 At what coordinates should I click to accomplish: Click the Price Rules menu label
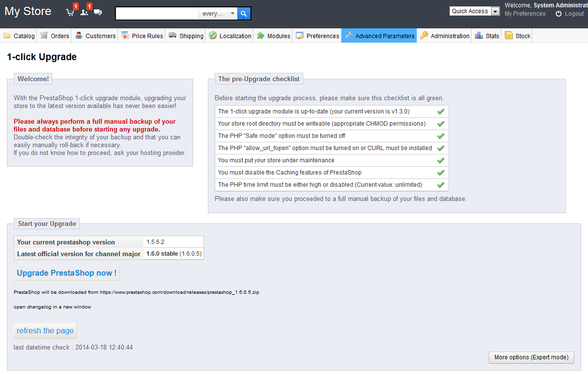[147, 36]
